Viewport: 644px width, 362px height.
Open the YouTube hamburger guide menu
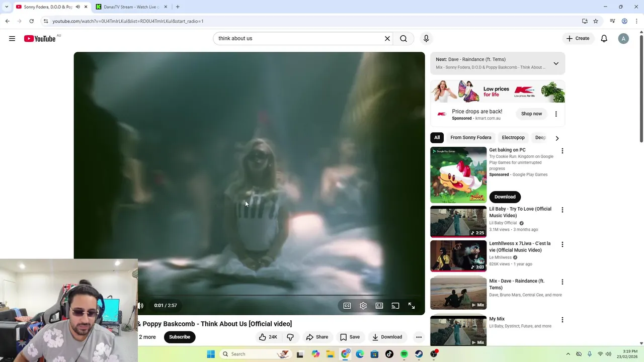(x=12, y=39)
